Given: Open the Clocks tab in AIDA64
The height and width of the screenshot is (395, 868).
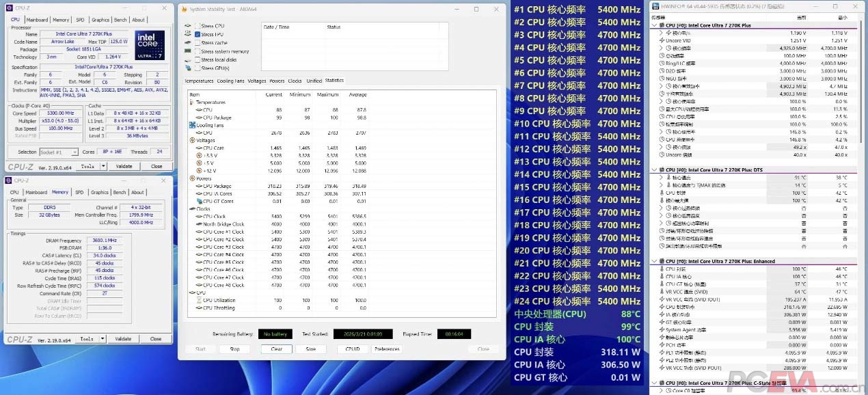Looking at the screenshot, I should pyautogui.click(x=295, y=81).
